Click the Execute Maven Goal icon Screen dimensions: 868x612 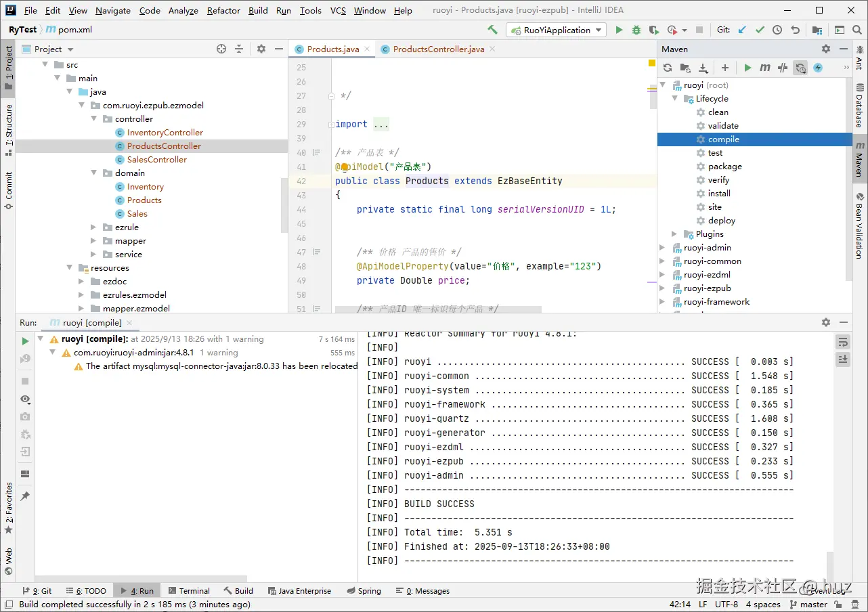[x=765, y=68]
